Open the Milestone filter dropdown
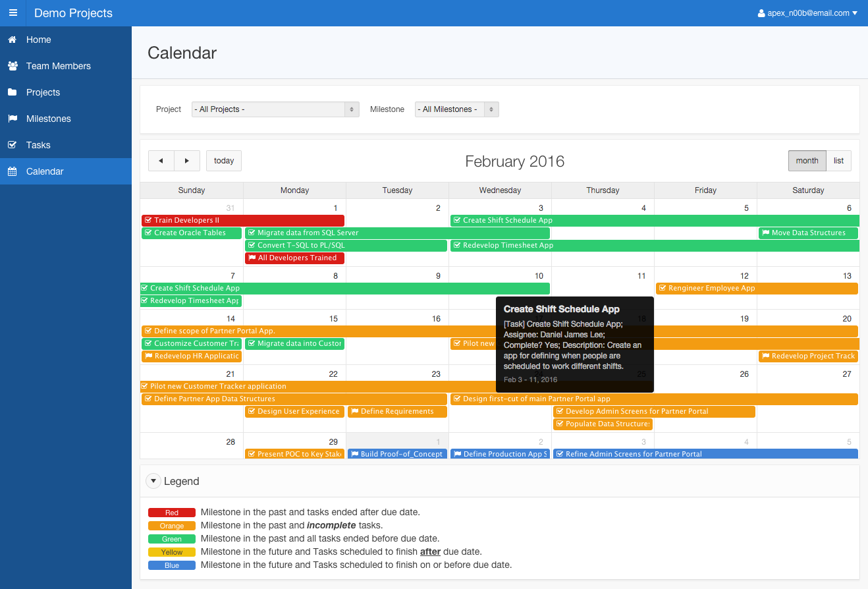The height and width of the screenshot is (589, 868). (456, 109)
